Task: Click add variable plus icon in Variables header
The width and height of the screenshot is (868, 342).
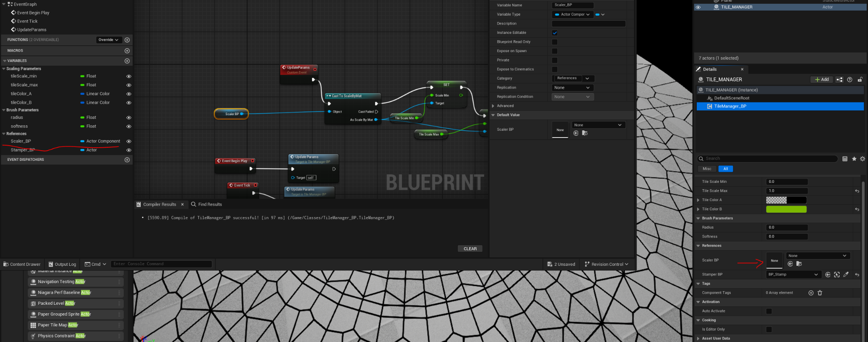Action: [x=127, y=61]
